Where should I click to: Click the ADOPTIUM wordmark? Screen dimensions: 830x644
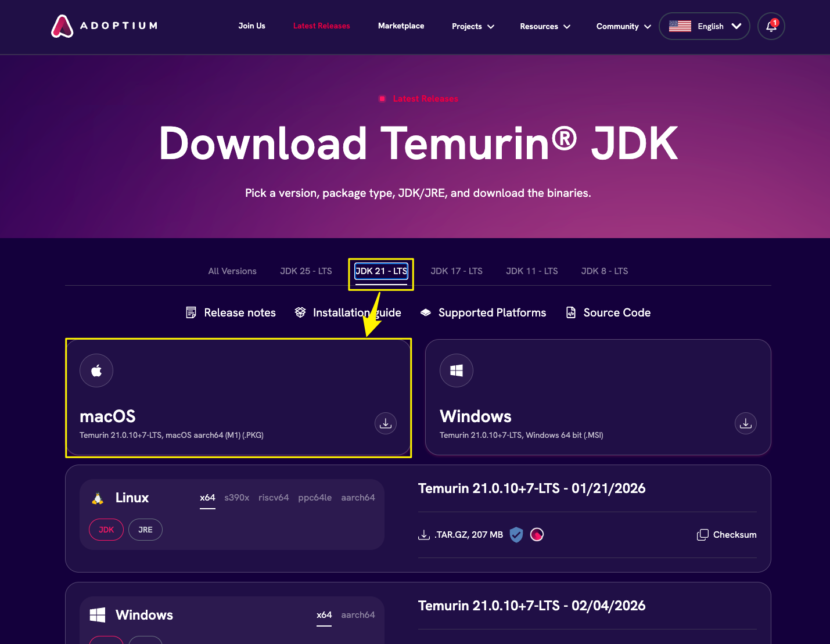[x=118, y=26]
